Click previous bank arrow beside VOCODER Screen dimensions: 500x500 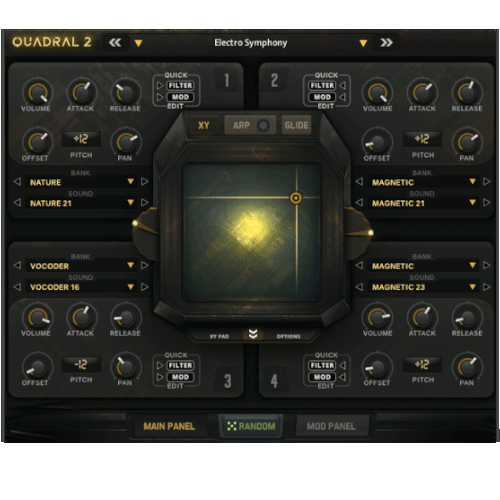(17, 265)
